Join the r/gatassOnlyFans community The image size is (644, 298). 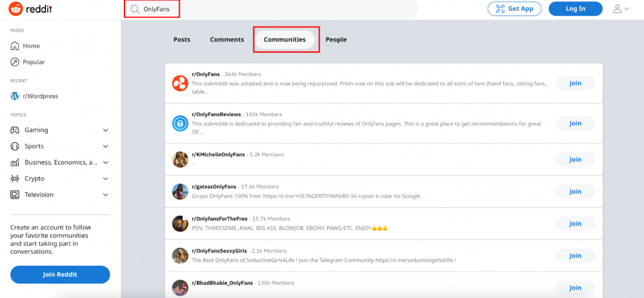coord(575,191)
